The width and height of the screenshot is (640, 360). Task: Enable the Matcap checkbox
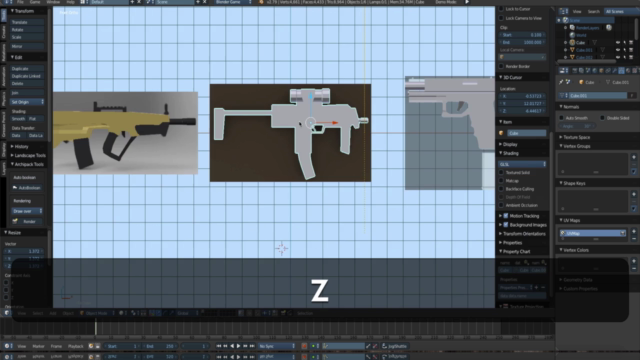pyautogui.click(x=501, y=180)
